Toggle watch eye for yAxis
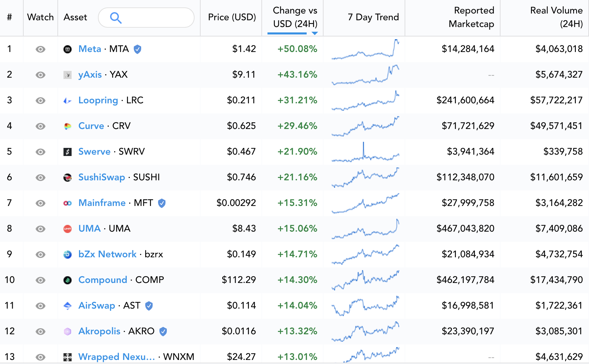The image size is (589, 364). point(41,75)
